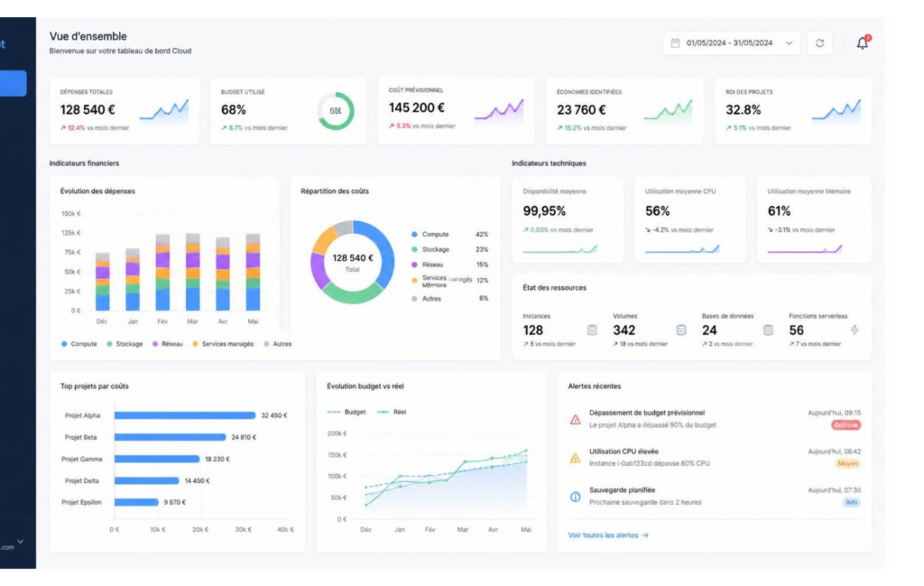Screen dimensions: 924x586
Task: Expand the account chevron at the sidebar bottom
Action: [x=21, y=541]
